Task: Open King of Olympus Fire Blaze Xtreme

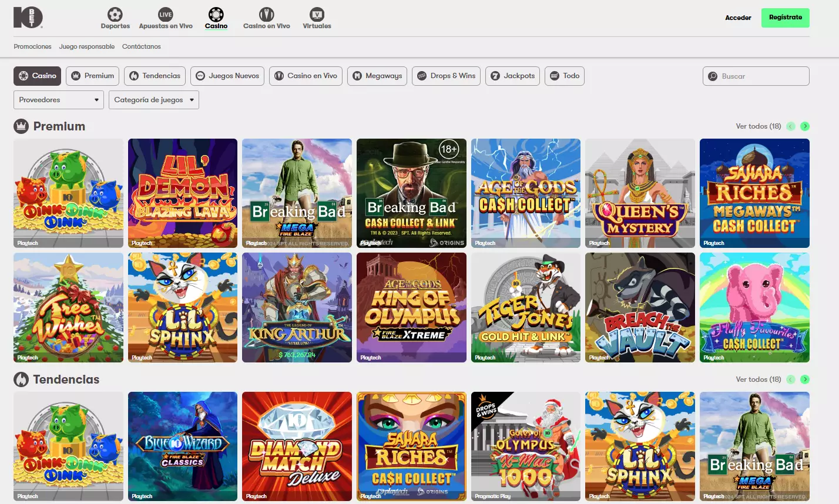Action: tap(411, 308)
